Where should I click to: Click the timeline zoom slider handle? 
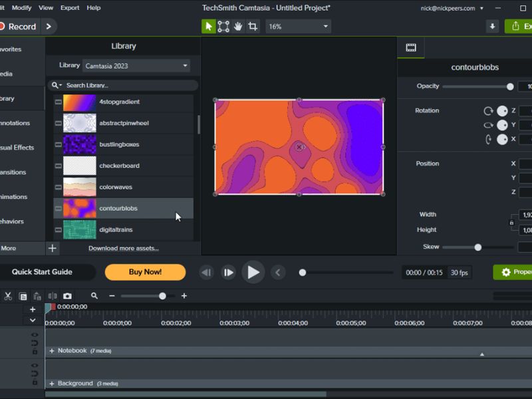(x=162, y=296)
